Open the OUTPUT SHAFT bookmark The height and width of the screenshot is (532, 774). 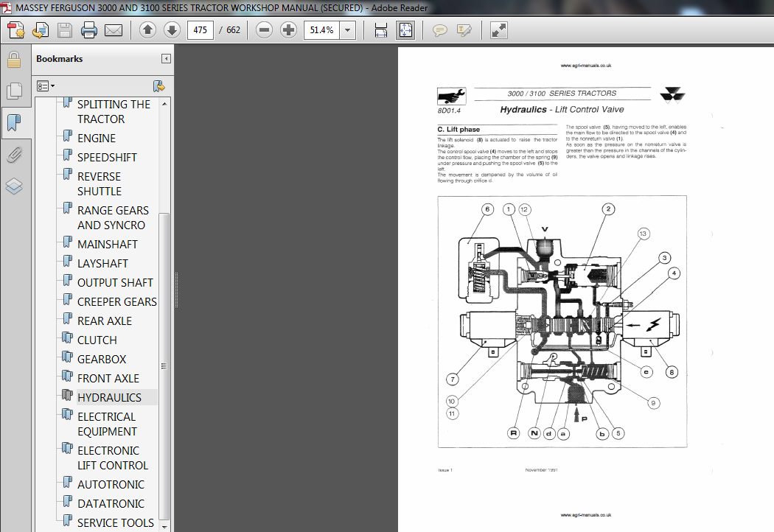[115, 283]
